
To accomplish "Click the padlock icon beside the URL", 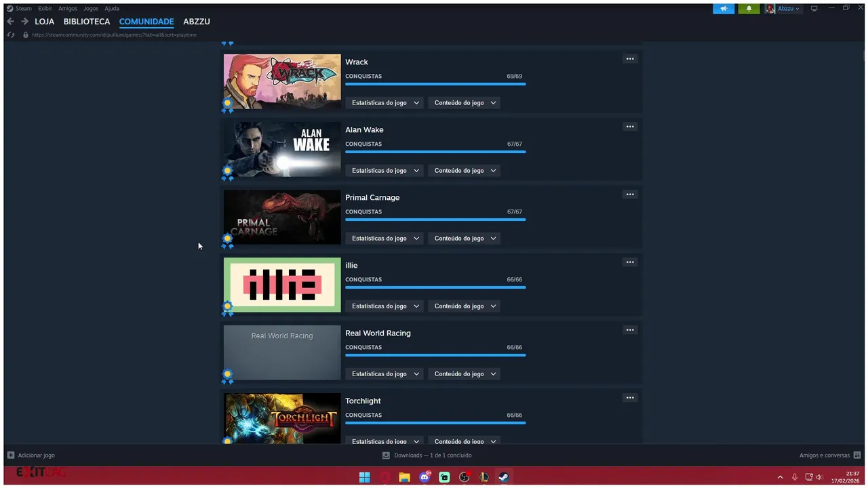I will [x=26, y=35].
